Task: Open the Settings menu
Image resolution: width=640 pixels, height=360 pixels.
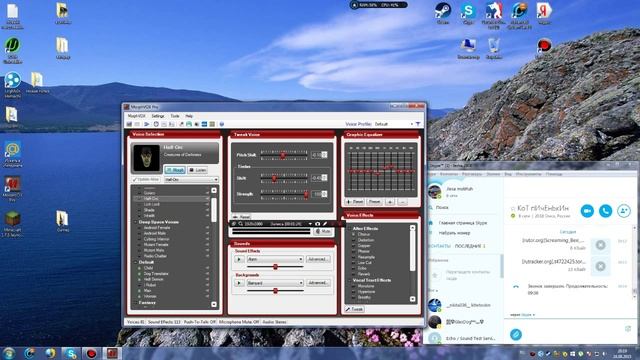Action: coord(158,116)
